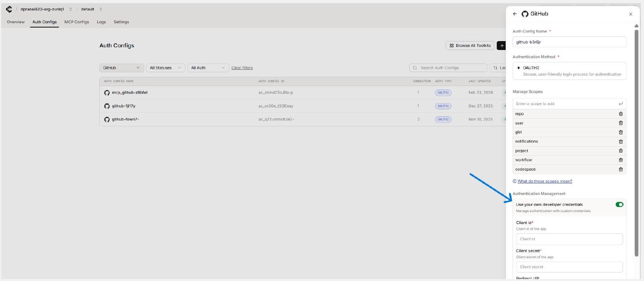Click GitHub icon of github-fown7- row
This screenshot has height=281, width=644.
[x=107, y=119]
